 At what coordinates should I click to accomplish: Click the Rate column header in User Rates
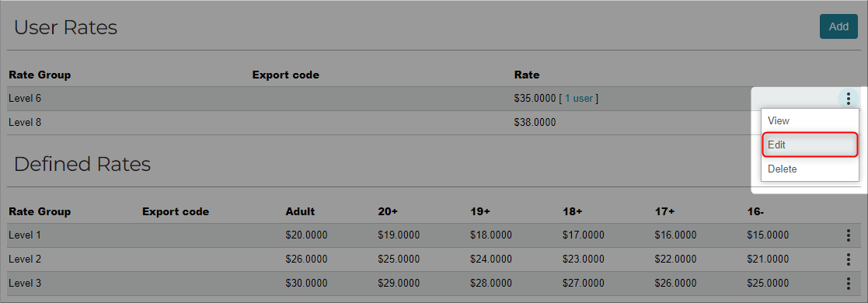526,75
